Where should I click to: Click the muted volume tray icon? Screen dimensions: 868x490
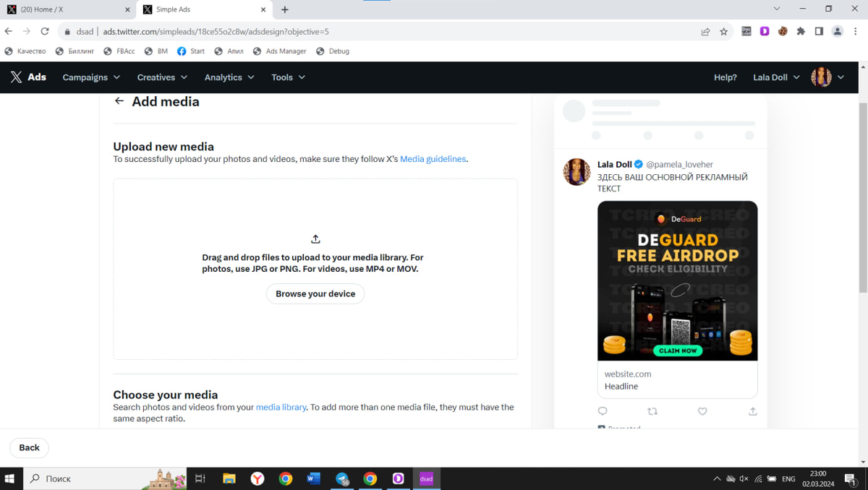[744, 478]
